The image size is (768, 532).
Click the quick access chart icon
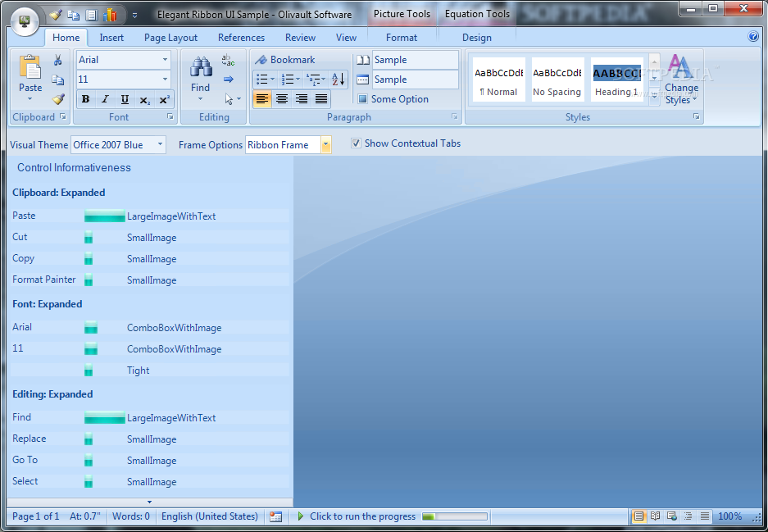(x=110, y=16)
